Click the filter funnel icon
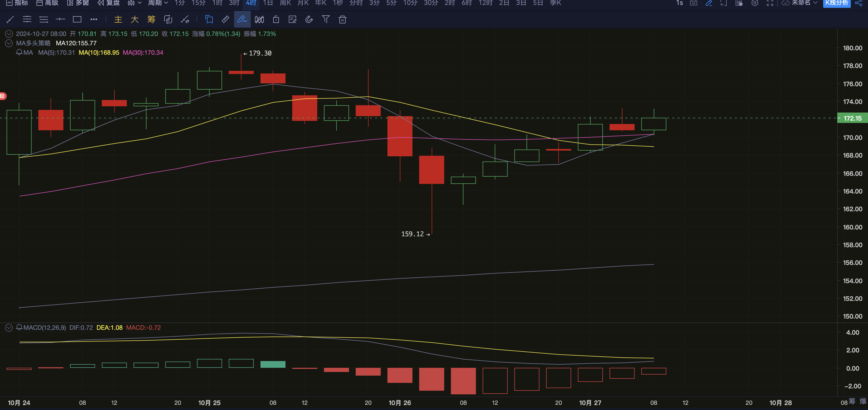 click(x=326, y=20)
